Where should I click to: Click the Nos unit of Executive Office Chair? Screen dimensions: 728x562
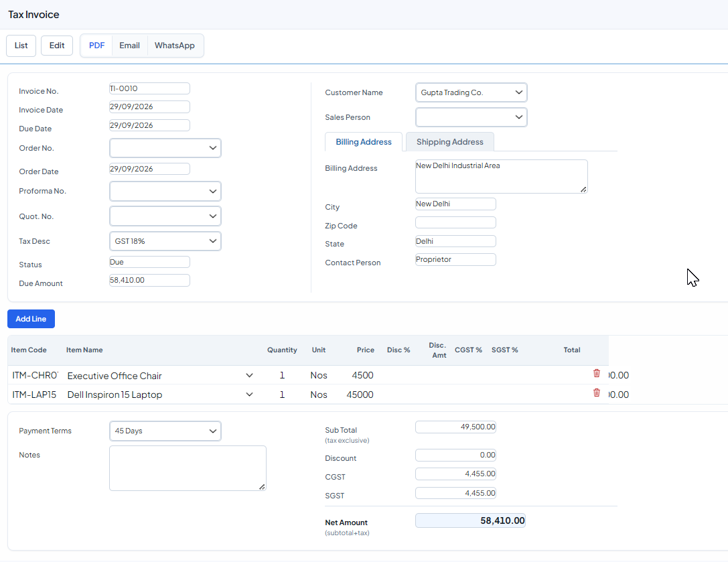[x=319, y=375]
